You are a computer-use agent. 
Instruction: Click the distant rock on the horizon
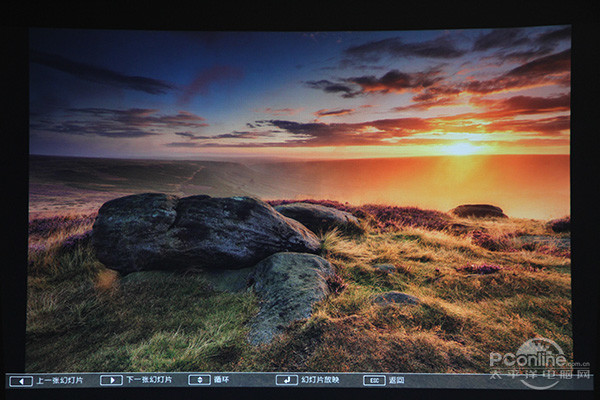click(x=479, y=211)
